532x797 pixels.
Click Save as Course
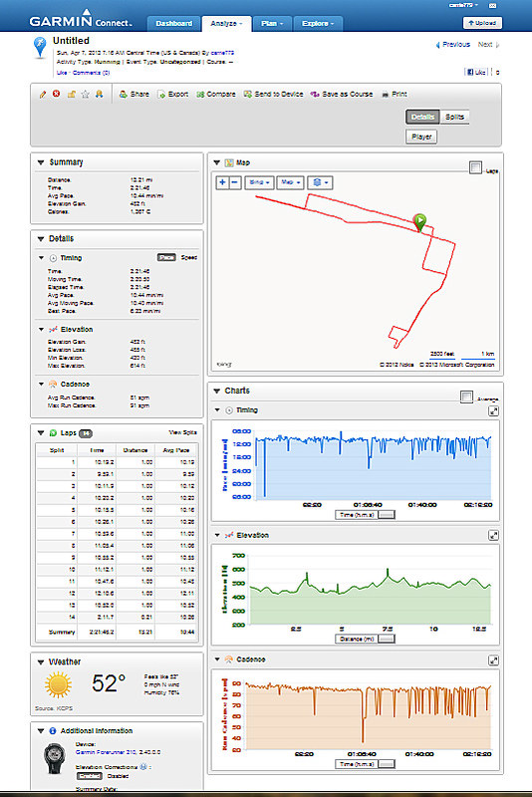342,94
